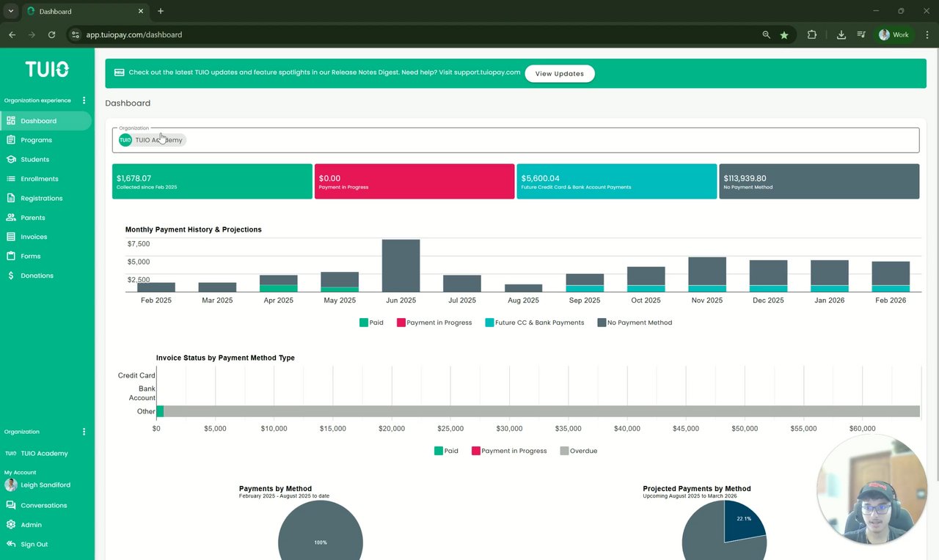Viewport: 939px width, 560px height.
Task: Click the View Updates button
Action: pos(560,73)
